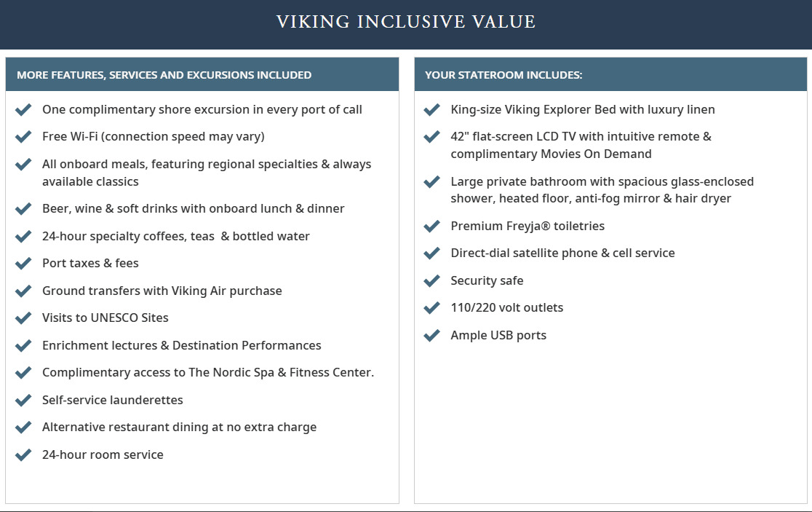Click Direct-dial satellite phone & cell service text

[562, 253]
